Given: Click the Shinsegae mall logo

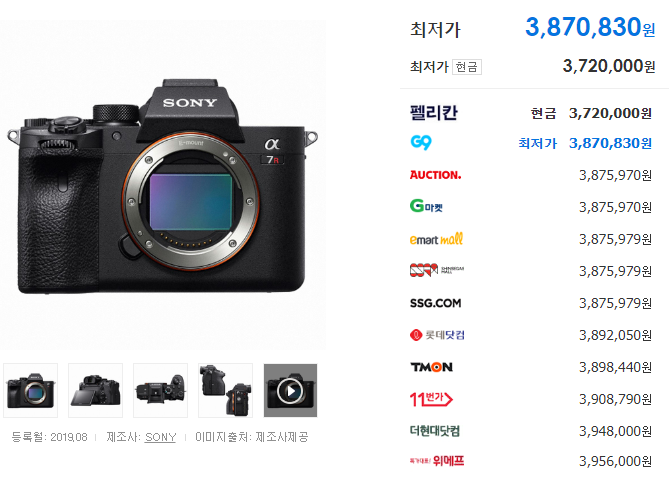Looking at the screenshot, I should [x=436, y=270].
